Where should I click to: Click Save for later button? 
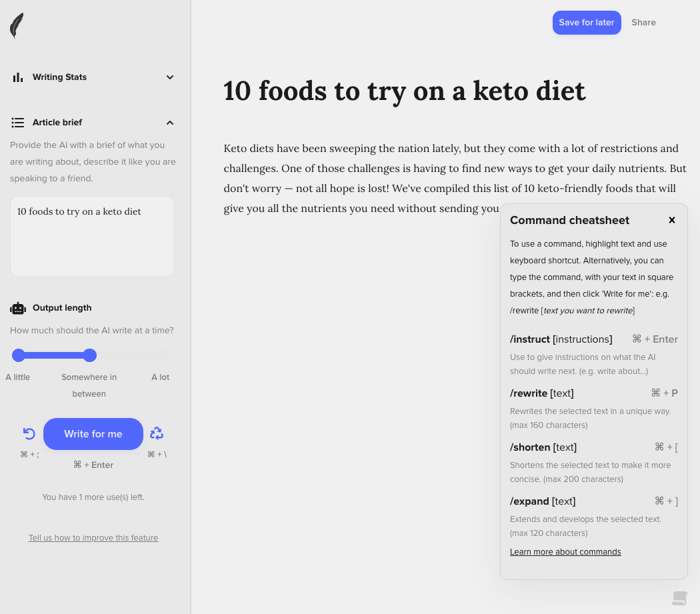(x=587, y=23)
